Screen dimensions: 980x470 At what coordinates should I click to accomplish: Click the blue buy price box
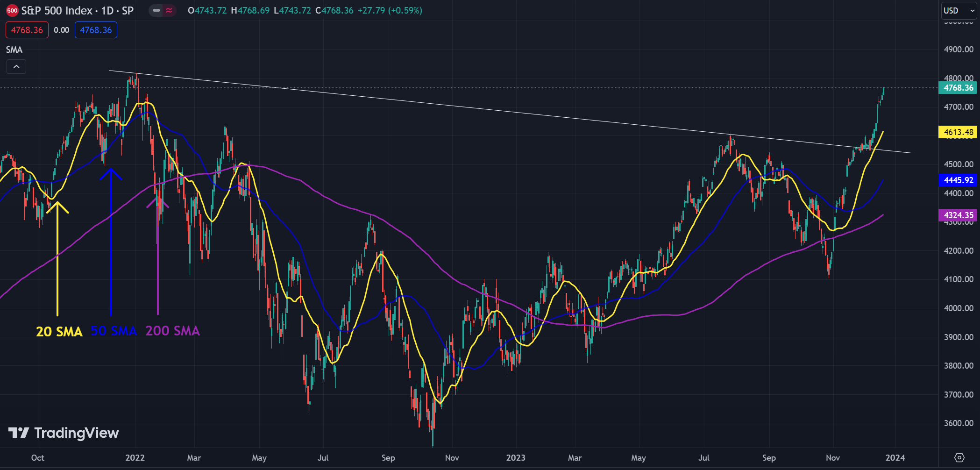click(x=96, y=30)
